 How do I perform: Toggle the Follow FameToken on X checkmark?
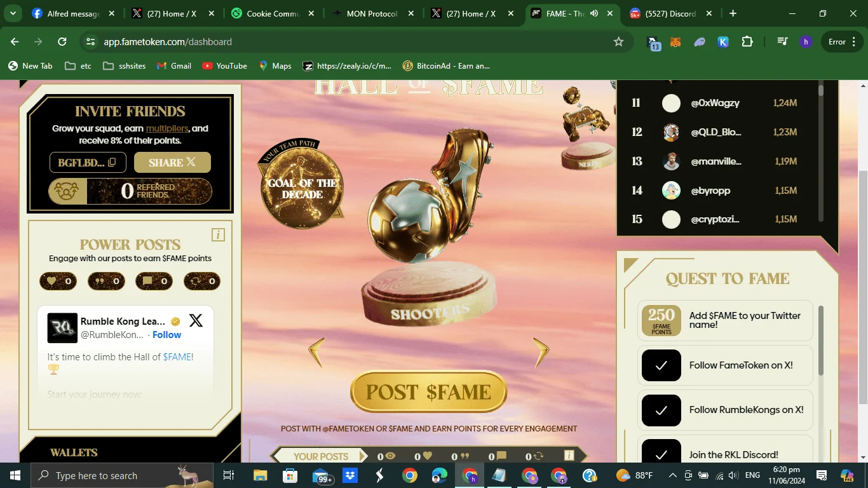(x=661, y=365)
